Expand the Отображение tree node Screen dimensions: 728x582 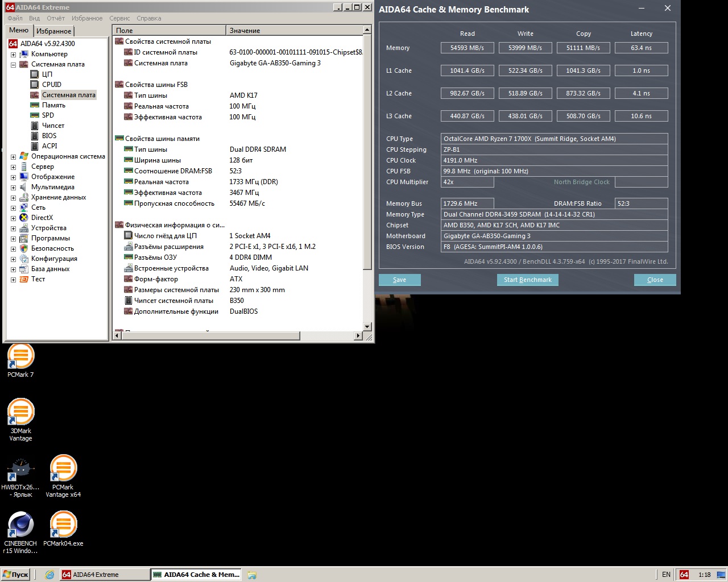(x=13, y=177)
